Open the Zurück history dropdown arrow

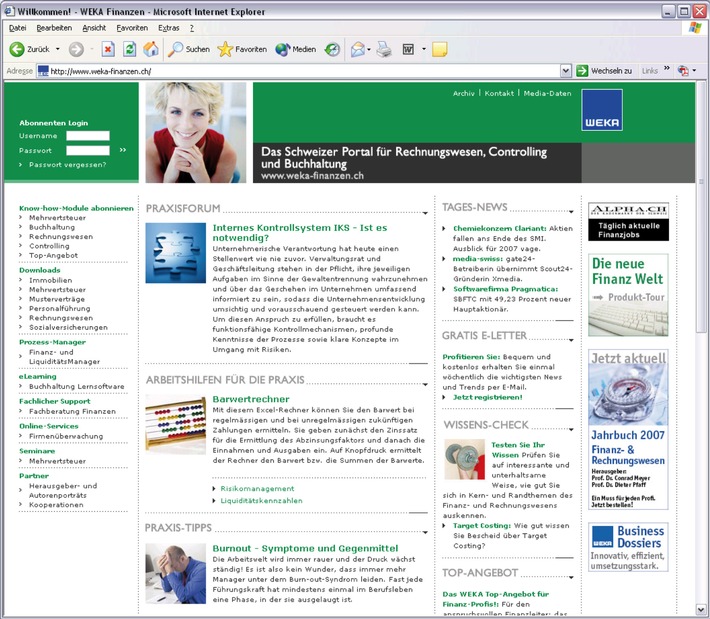(x=59, y=49)
